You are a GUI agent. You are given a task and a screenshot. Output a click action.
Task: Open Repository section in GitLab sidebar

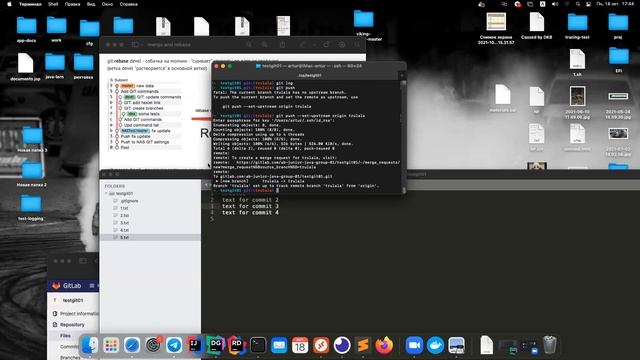72,324
